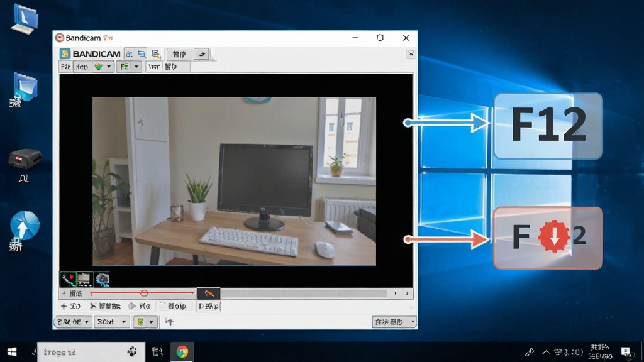Image resolution: width=644 pixels, height=362 pixels.
Task: Expand the dropdown arrow next to the palette icon
Action: [109, 67]
